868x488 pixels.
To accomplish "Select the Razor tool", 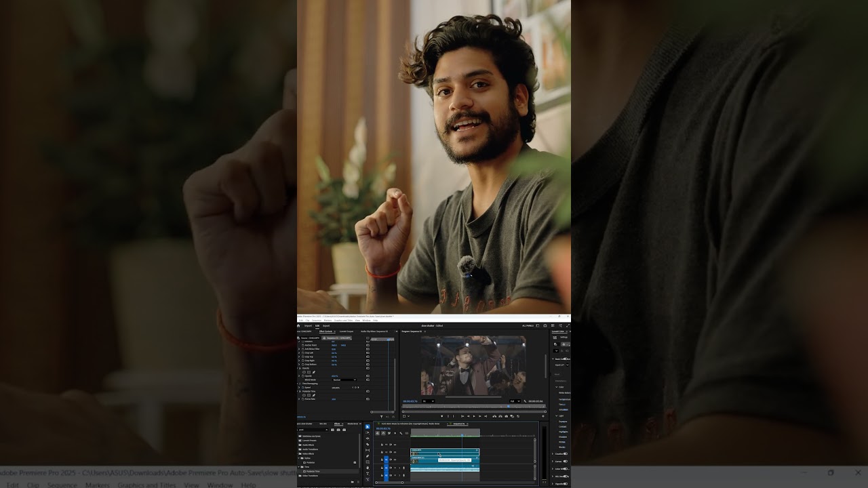I will [368, 445].
